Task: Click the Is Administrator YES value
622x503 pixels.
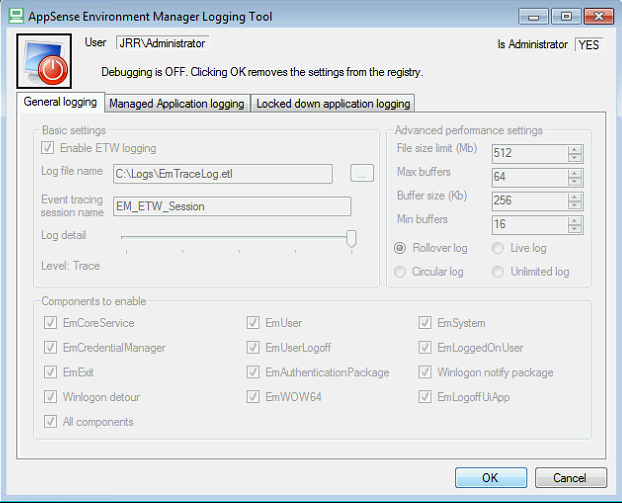Action: click(x=589, y=44)
